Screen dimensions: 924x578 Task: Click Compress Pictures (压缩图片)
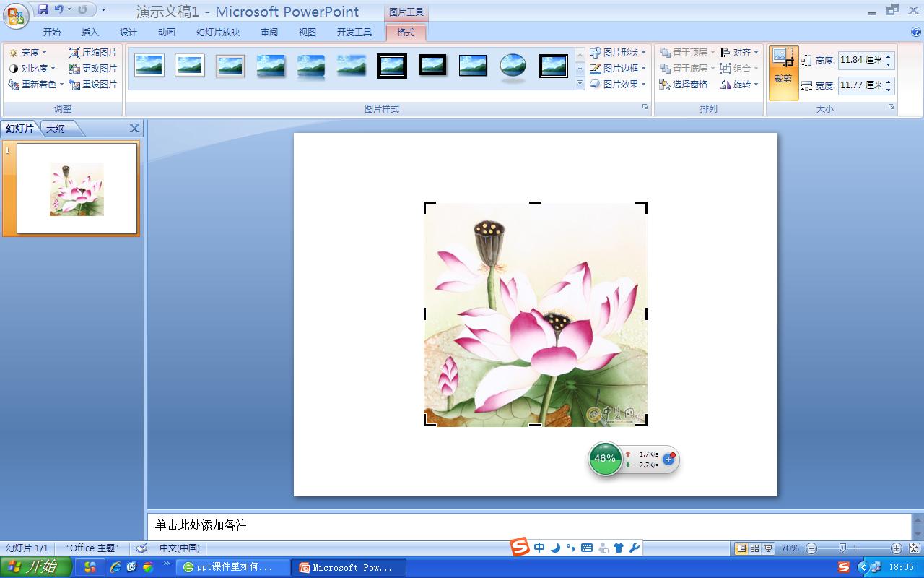coord(93,53)
